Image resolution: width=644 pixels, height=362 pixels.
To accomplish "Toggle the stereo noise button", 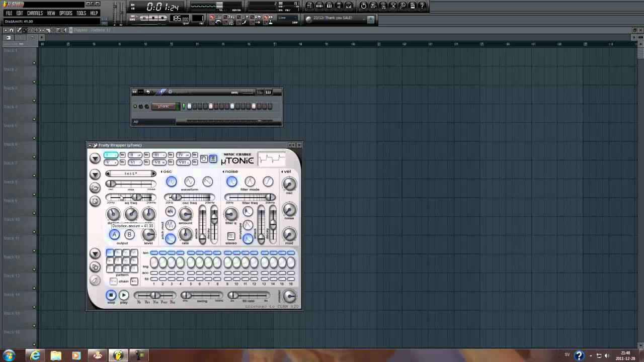I will (x=231, y=236).
